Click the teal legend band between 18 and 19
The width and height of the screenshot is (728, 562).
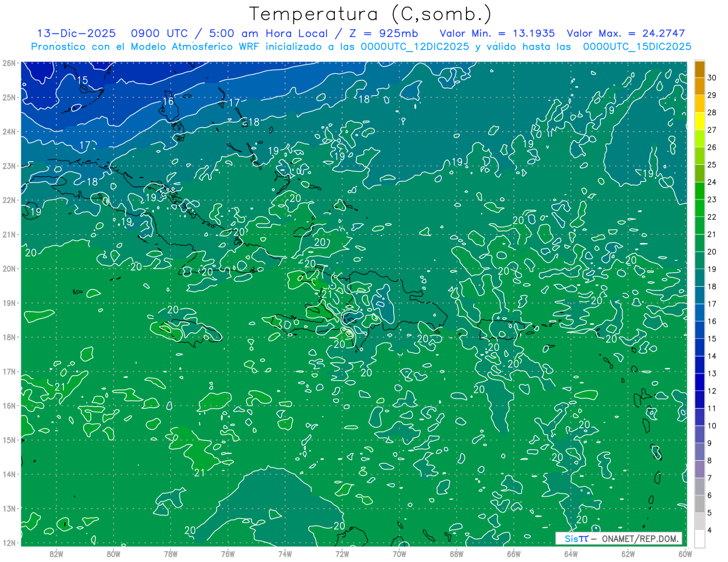(699, 278)
